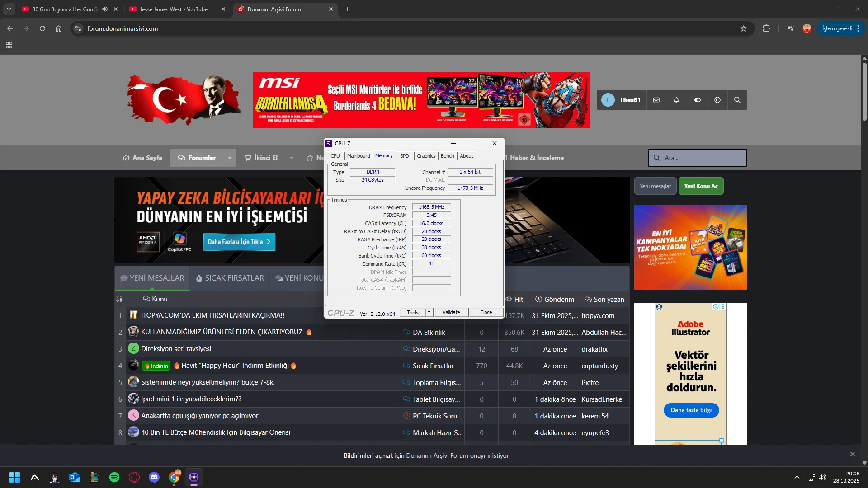This screenshot has height=488, width=868.
Task: Open the notifications bell icon
Action: coord(676,100)
